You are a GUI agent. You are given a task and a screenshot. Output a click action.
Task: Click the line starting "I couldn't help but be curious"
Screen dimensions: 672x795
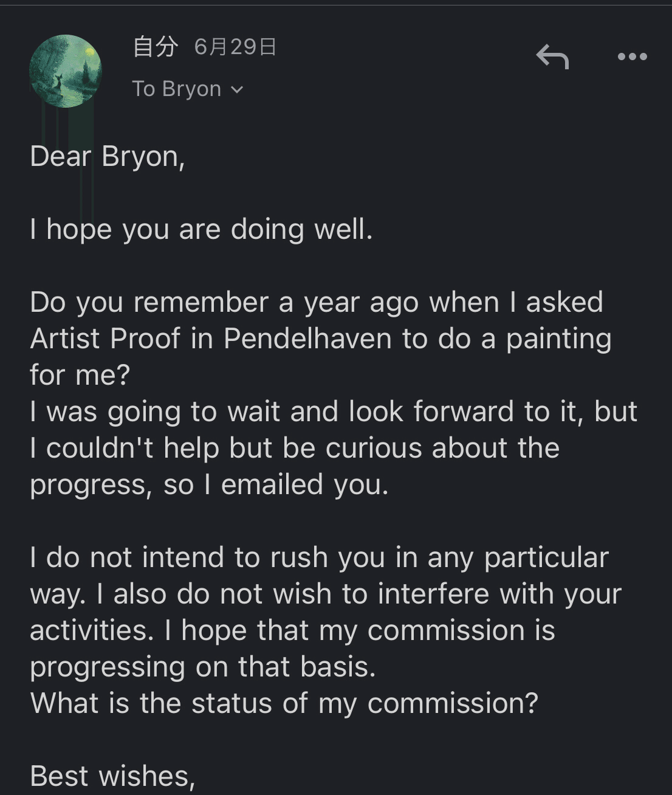295,448
